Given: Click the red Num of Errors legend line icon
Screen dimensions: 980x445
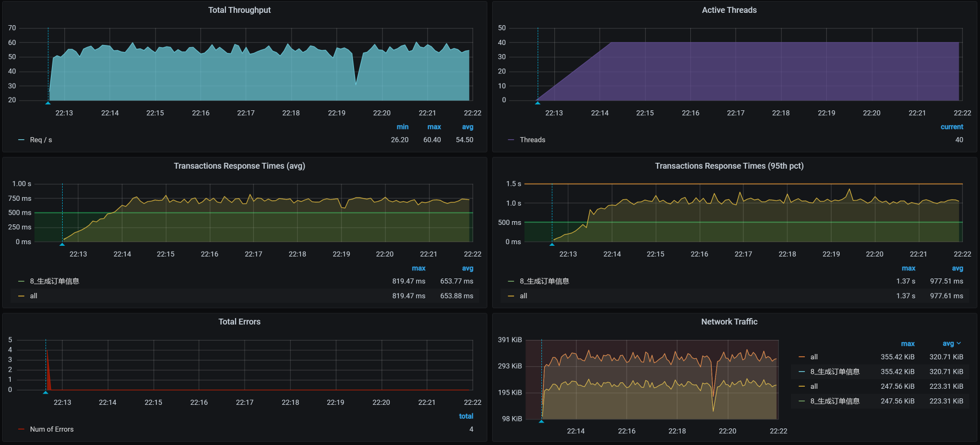Looking at the screenshot, I should click(21, 429).
